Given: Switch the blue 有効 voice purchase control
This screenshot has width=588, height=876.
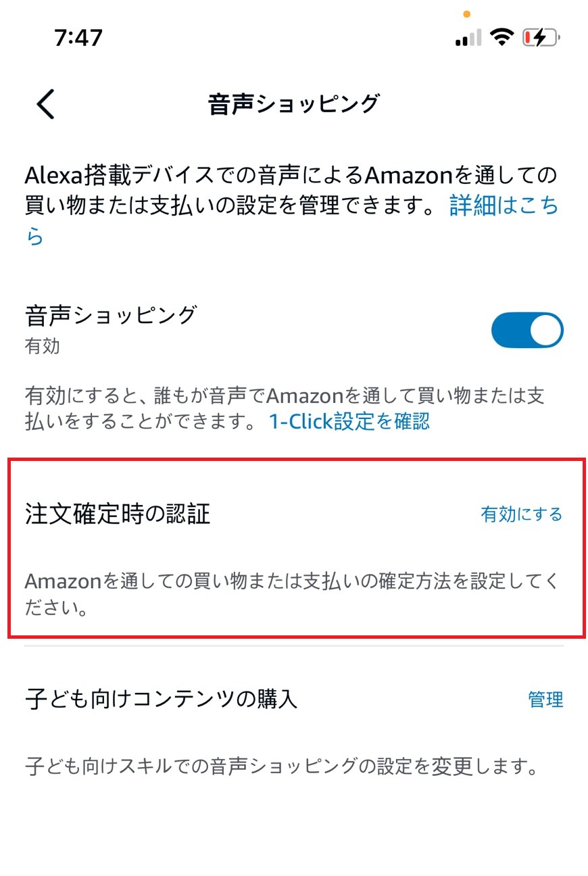Looking at the screenshot, I should pyautogui.click(x=527, y=330).
